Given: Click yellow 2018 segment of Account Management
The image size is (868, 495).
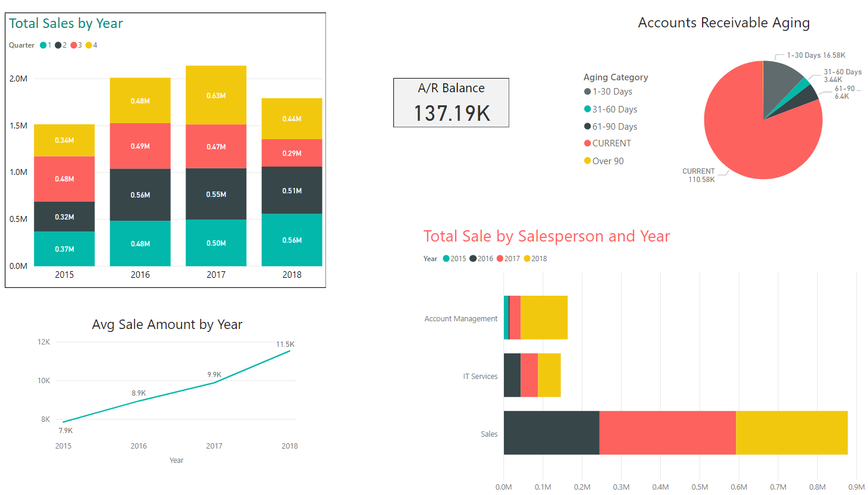Looking at the screenshot, I should click(x=544, y=318).
